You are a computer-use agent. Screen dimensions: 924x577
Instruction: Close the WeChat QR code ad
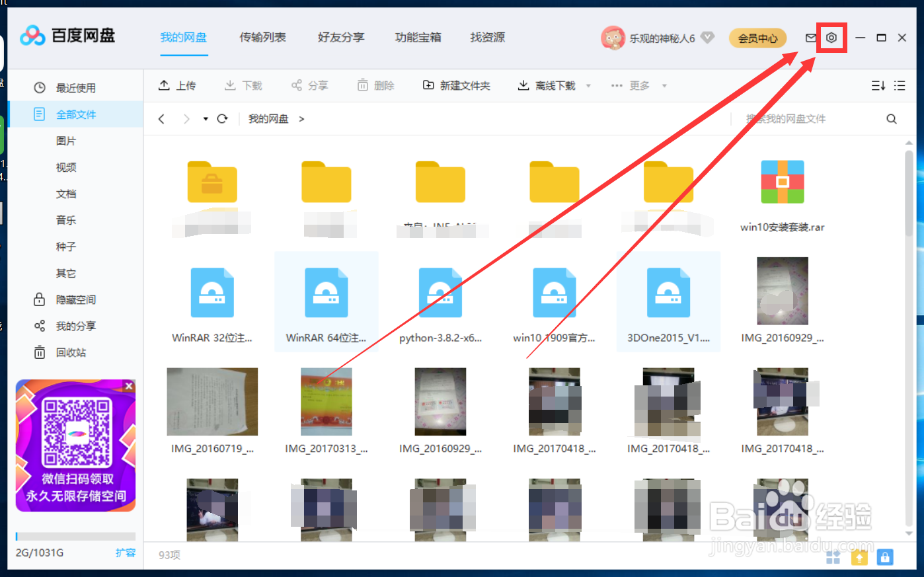(129, 385)
